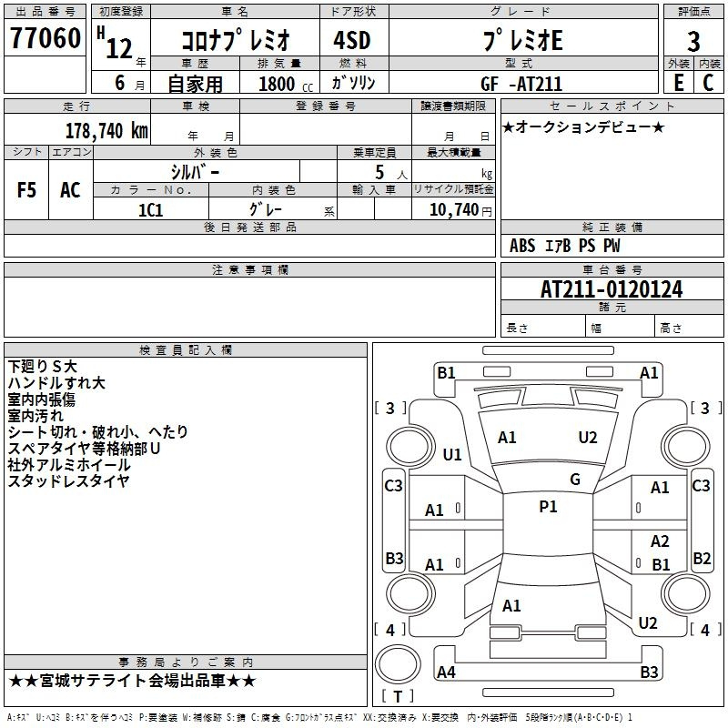
Task: Click the exterior grade E
Action: (x=678, y=83)
